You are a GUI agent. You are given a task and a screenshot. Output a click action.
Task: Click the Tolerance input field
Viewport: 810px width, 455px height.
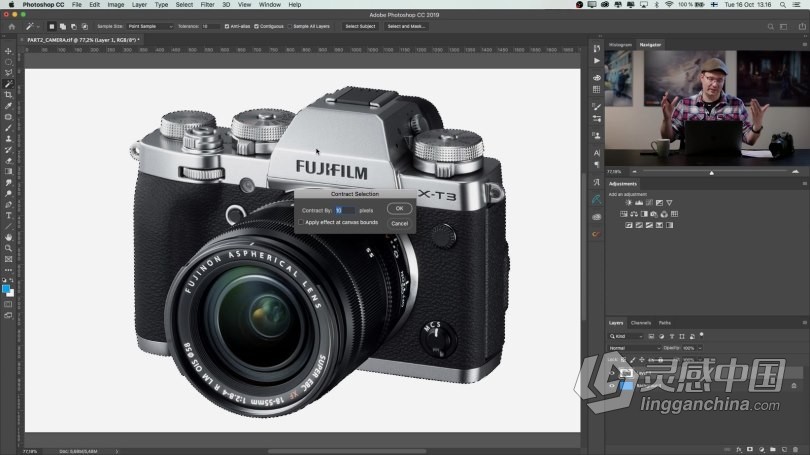pyautogui.click(x=210, y=26)
